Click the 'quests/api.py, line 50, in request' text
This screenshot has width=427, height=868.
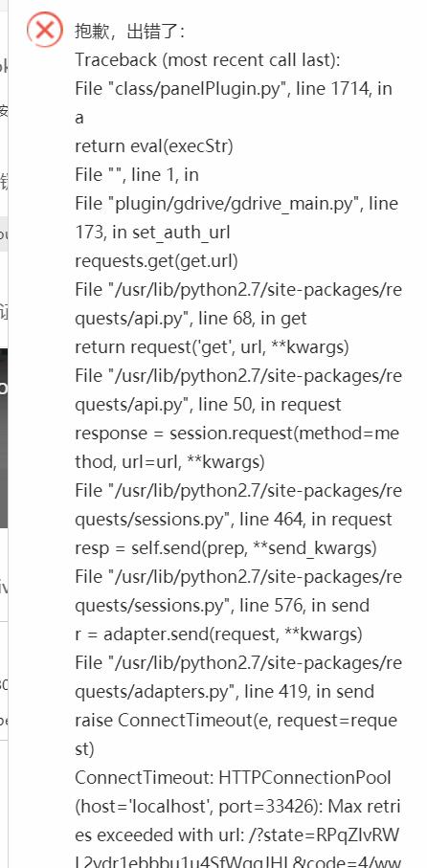209,405
